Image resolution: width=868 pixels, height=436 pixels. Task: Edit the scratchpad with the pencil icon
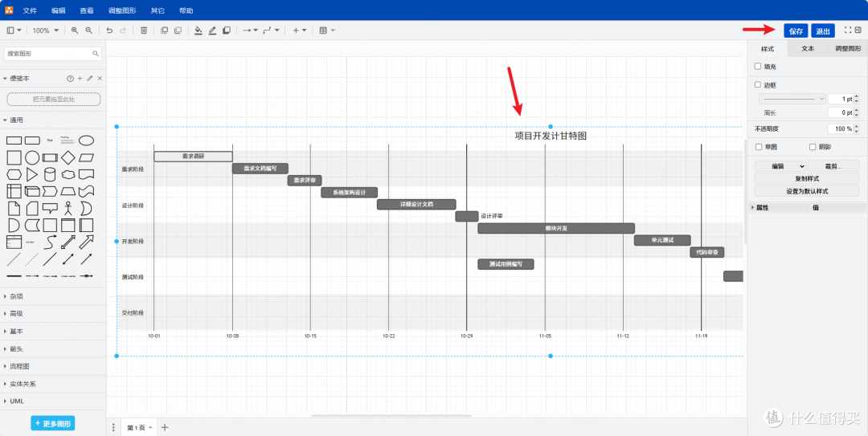(x=90, y=79)
